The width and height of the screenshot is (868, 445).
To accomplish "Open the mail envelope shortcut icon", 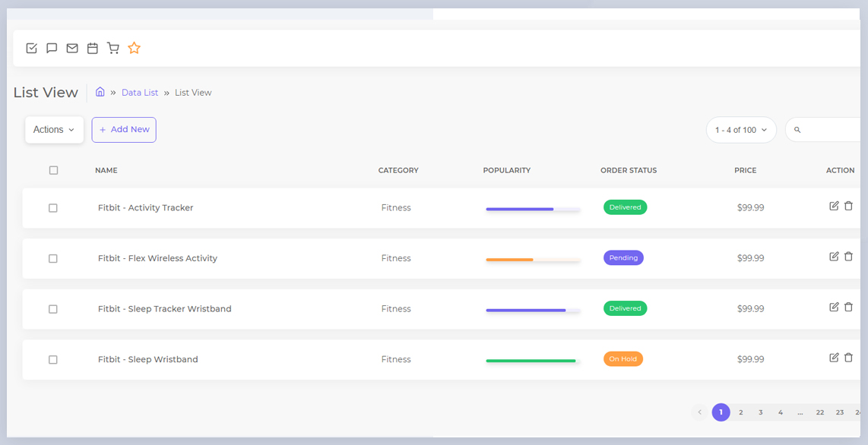I will point(72,48).
